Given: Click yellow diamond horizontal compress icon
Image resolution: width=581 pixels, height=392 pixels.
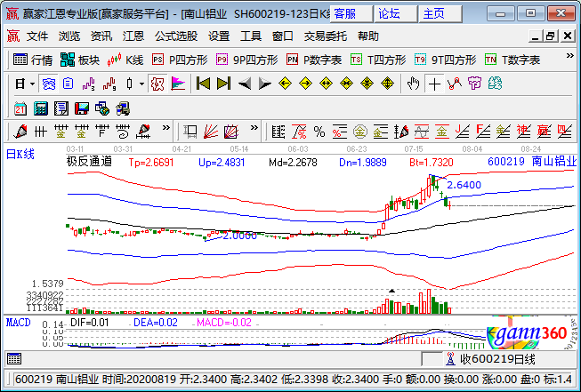Looking at the screenshot, I should tap(346, 84).
